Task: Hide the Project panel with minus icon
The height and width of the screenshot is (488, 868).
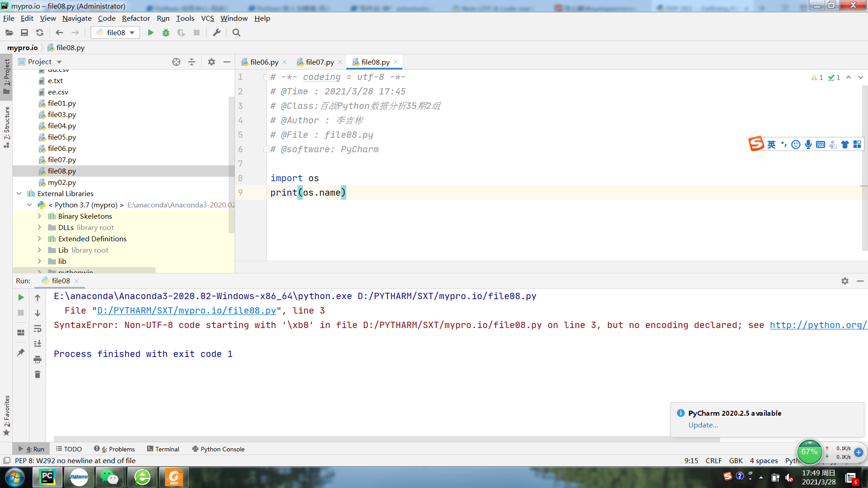Action: (227, 62)
